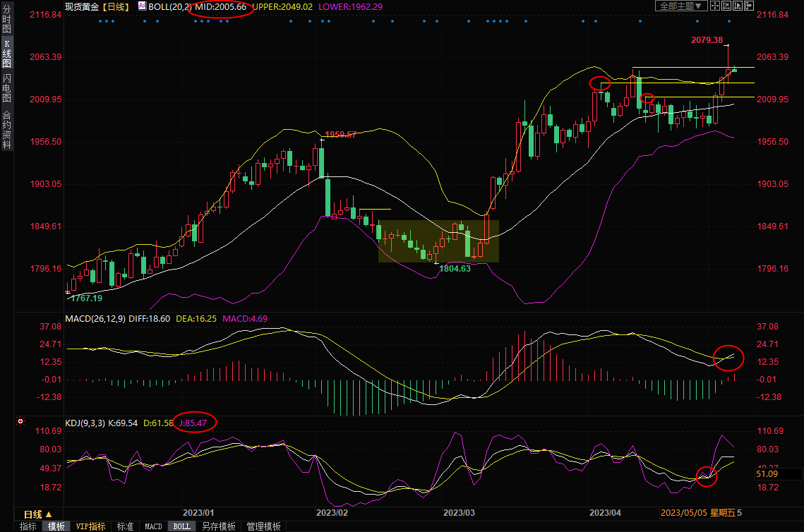This screenshot has width=804, height=532.
Task: Toggle the BOLL template at bottom bar
Action: [x=181, y=526]
